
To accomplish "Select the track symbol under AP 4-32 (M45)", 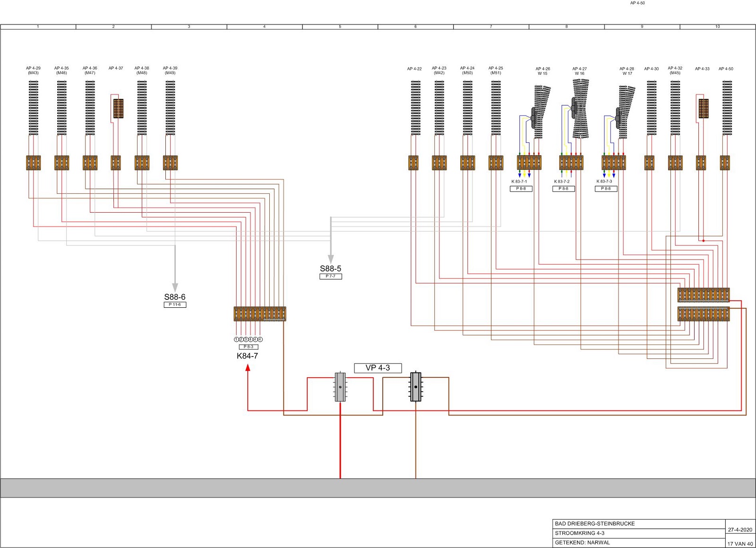I will [x=675, y=108].
